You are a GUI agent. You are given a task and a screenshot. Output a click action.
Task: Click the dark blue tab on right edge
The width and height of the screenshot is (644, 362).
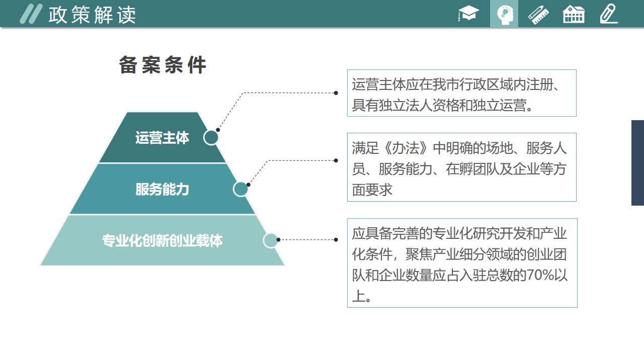637,162
